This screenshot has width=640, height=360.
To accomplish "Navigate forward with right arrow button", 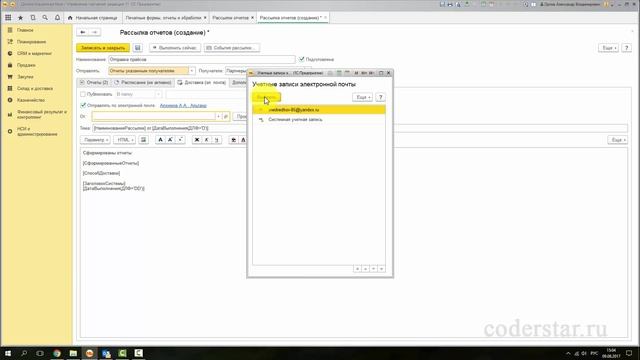I will (x=95, y=32).
